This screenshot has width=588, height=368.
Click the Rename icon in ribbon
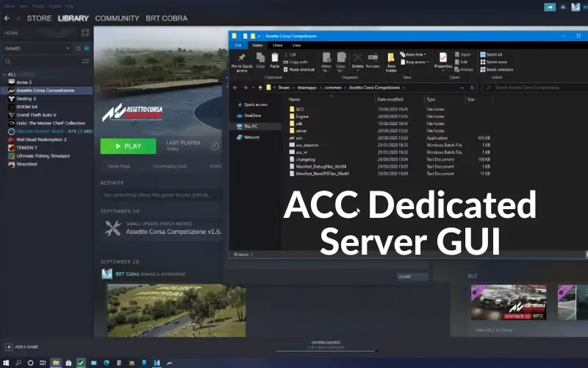[373, 61]
